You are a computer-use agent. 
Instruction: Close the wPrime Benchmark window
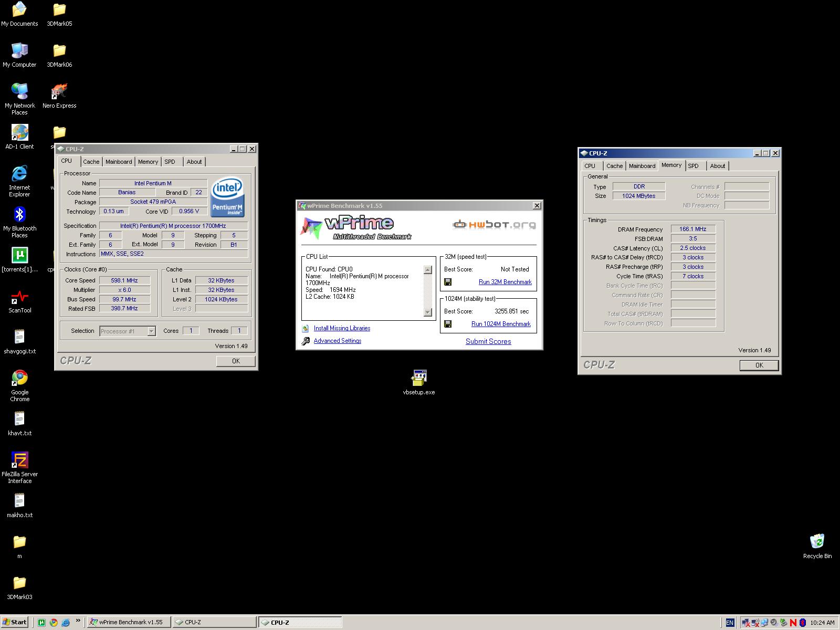537,206
